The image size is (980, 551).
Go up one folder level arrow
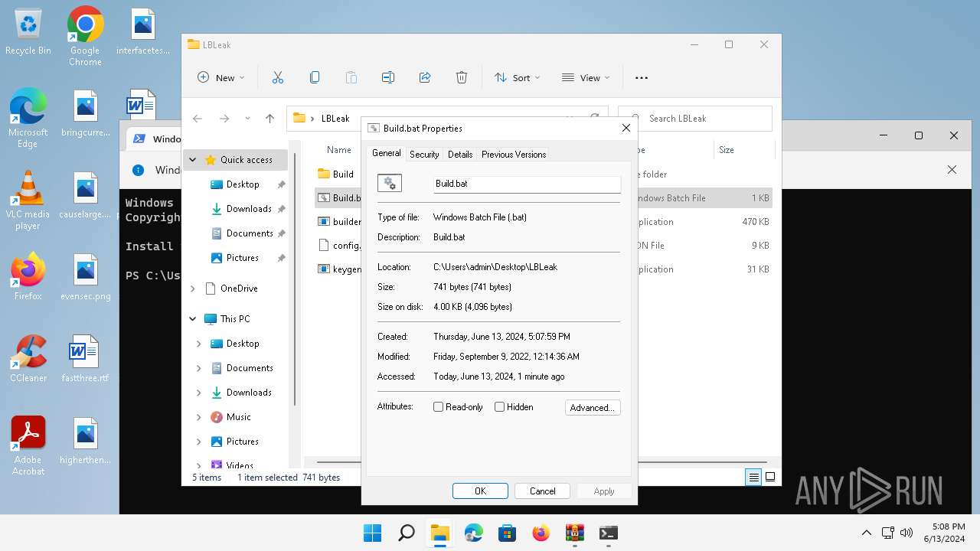[269, 119]
